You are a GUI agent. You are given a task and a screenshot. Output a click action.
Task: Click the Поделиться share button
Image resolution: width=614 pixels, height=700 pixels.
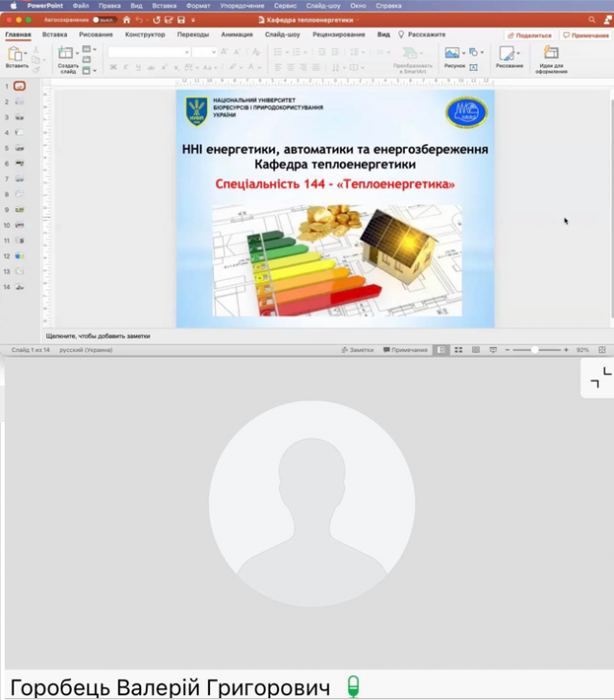(531, 35)
